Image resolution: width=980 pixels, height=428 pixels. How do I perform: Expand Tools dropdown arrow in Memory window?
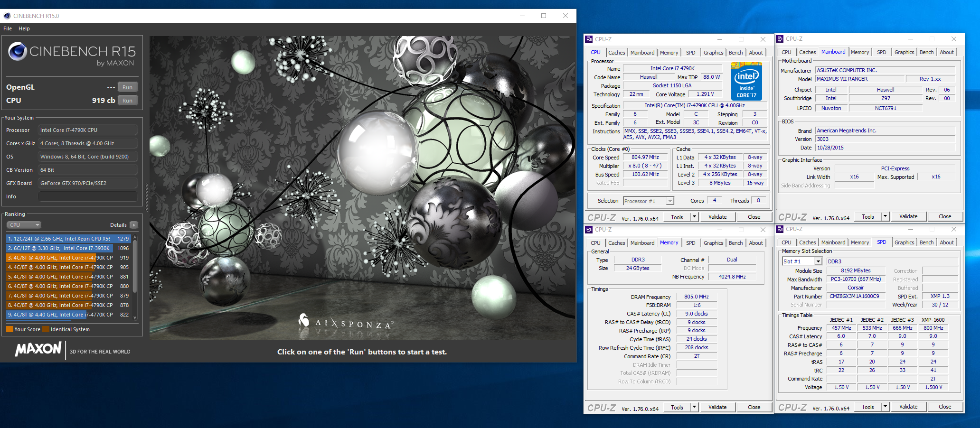coord(694,407)
